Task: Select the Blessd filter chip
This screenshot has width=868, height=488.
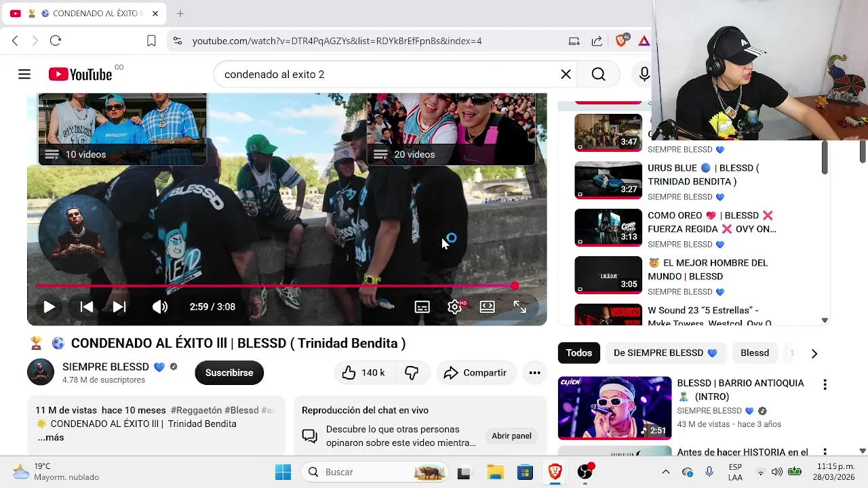Action: click(x=755, y=353)
